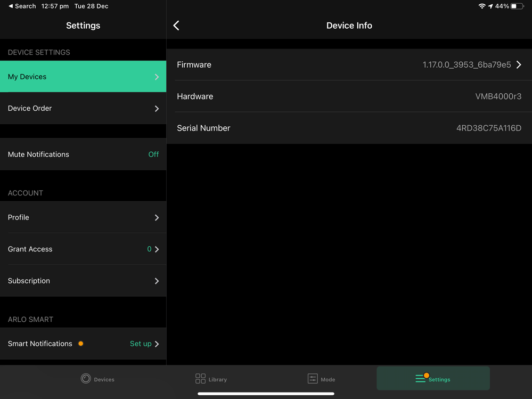
Task: Tap firmware version 1.17.0.0_3953_6ba79e5
Action: coord(466,65)
